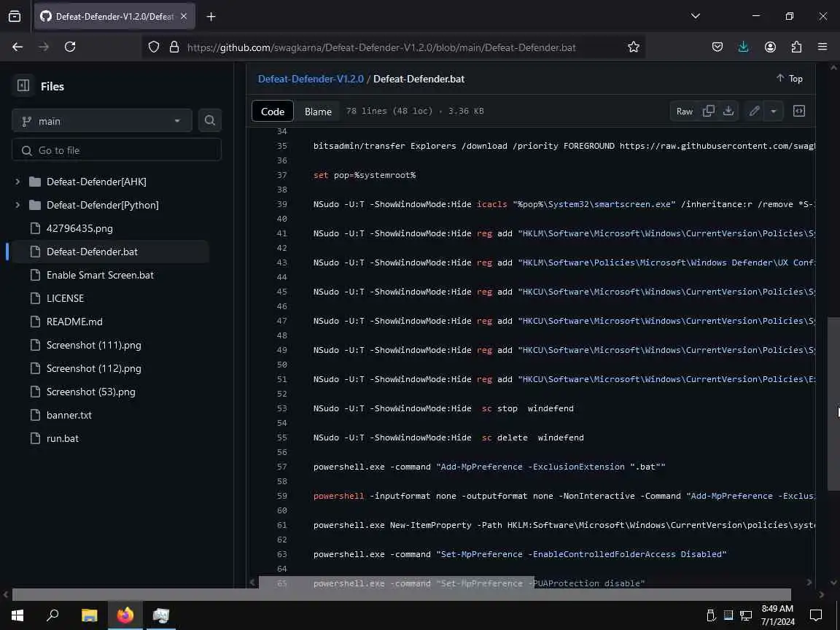Open a new browser tab
This screenshot has height=630, width=840.
(x=211, y=17)
